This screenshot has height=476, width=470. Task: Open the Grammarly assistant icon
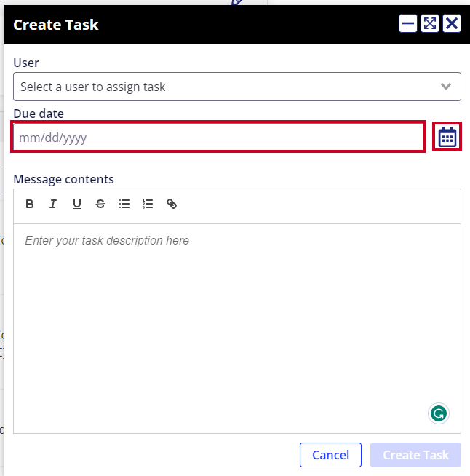coord(439,413)
